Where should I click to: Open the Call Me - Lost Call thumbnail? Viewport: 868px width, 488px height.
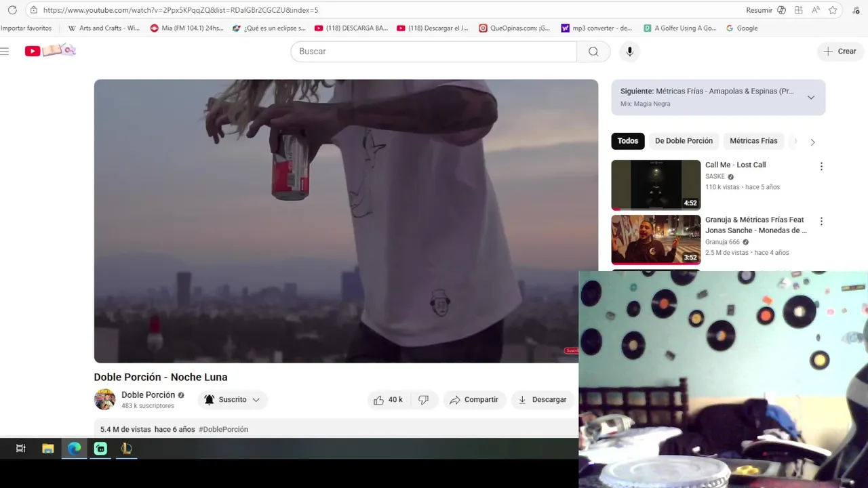coord(656,185)
